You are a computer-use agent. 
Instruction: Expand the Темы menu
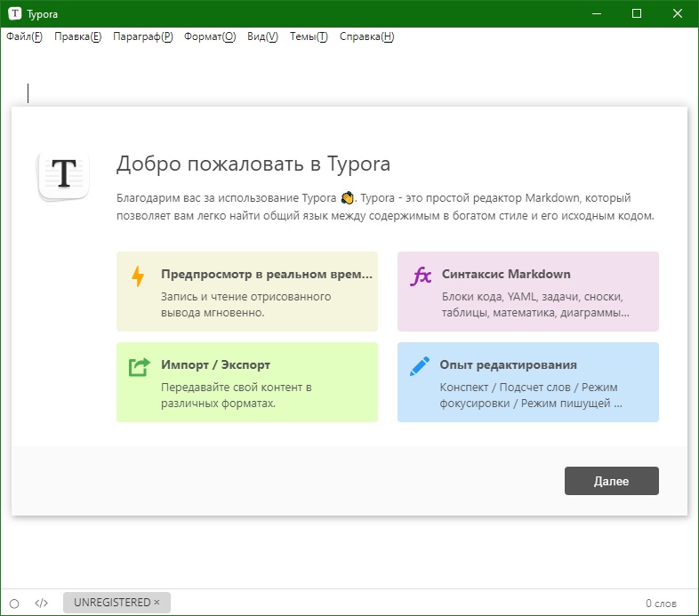tap(309, 36)
